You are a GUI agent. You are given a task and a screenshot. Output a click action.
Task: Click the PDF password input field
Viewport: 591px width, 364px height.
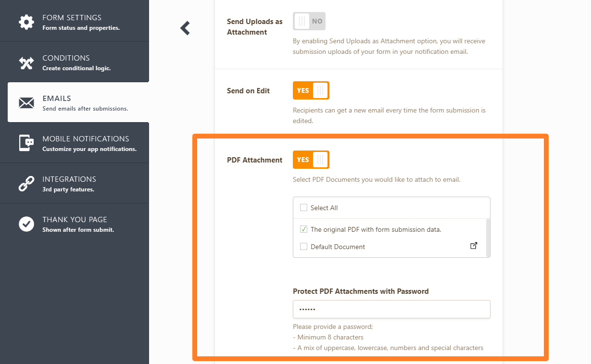(391, 309)
